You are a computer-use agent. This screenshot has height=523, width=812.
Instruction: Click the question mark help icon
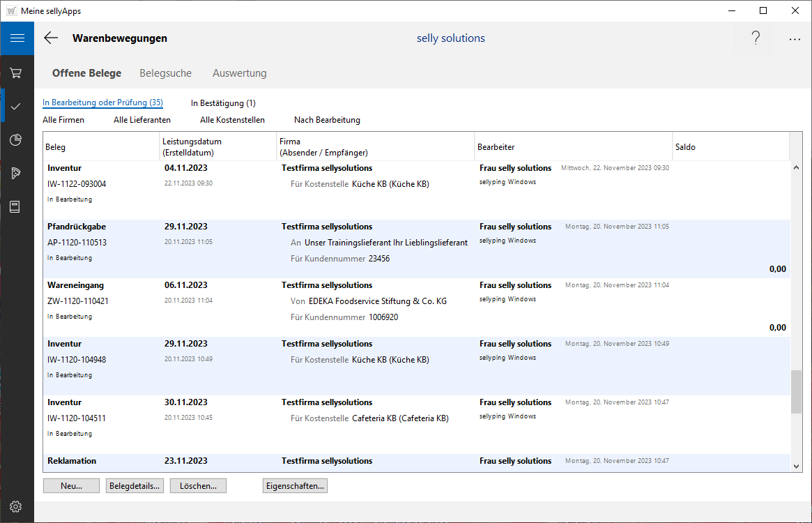coord(755,38)
